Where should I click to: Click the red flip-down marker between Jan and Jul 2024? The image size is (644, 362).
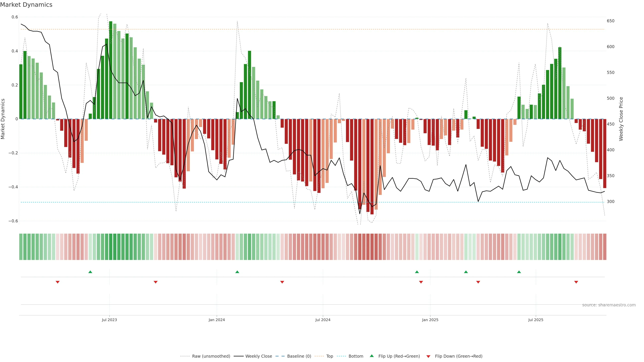282,282
